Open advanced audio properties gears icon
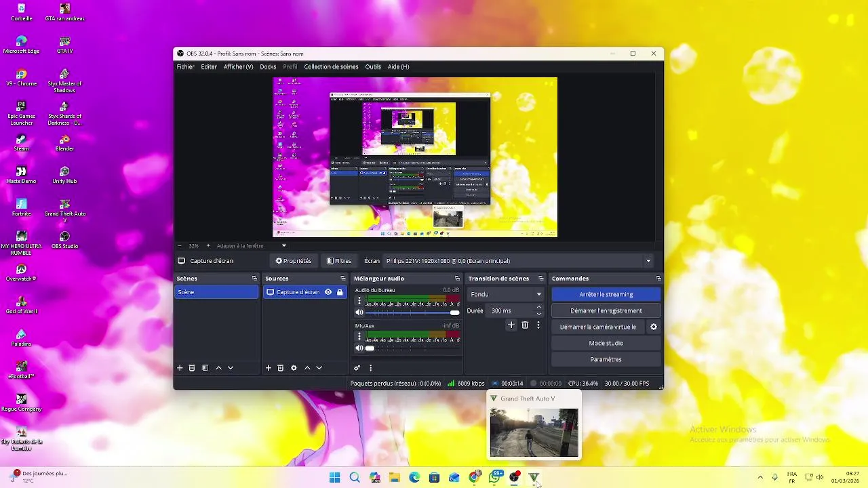Screen dimensions: 868x488 point(357,368)
